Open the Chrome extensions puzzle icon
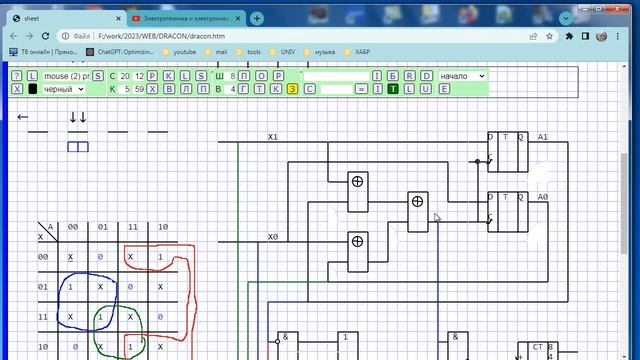This screenshot has width=640, height=360. pos(569,36)
